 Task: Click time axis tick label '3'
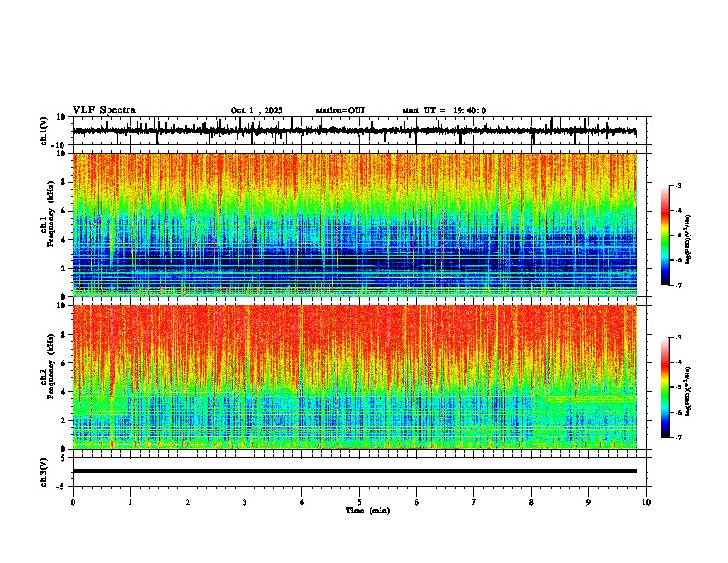tap(245, 502)
